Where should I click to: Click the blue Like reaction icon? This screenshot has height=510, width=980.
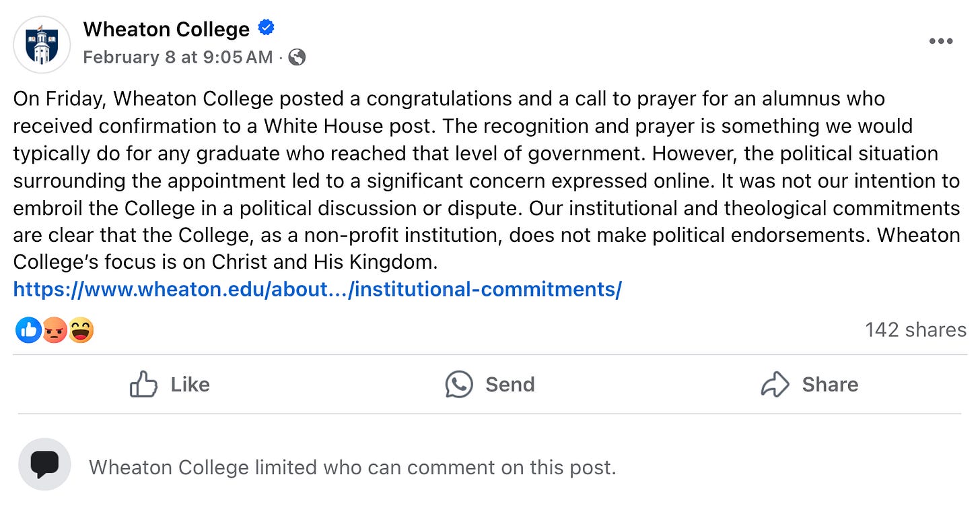pos(28,329)
